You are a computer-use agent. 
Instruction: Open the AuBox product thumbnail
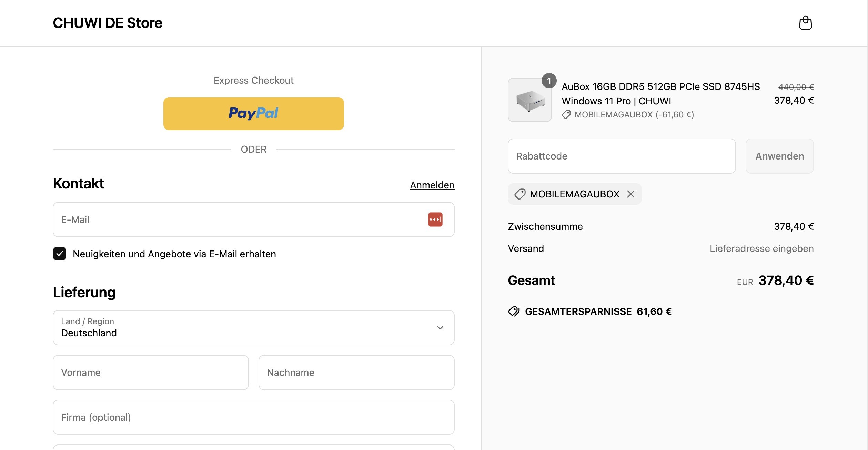click(x=529, y=100)
